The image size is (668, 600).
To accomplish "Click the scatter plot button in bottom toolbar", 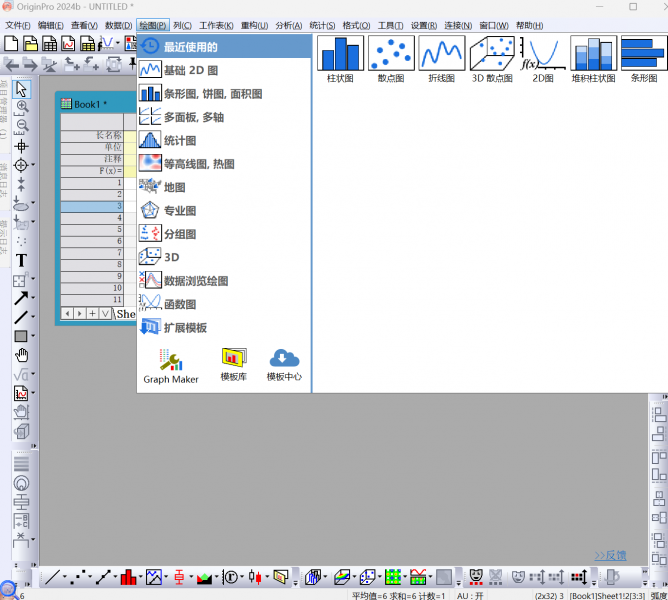I will click(78, 577).
